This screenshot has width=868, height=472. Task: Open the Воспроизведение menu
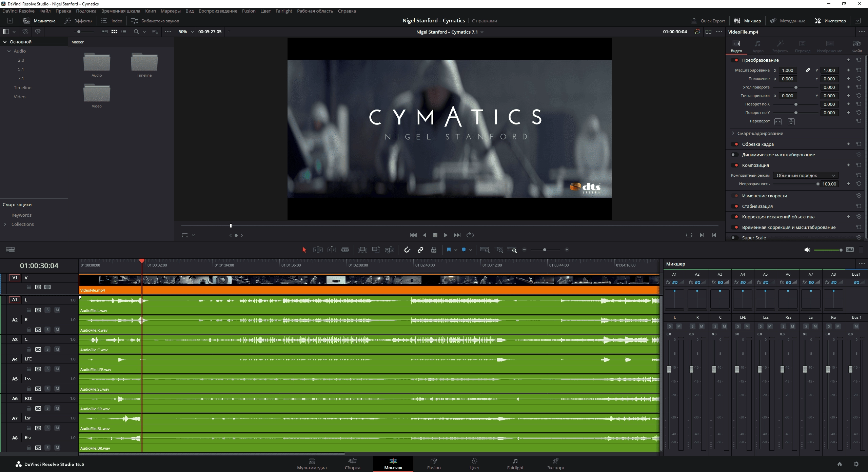218,11
